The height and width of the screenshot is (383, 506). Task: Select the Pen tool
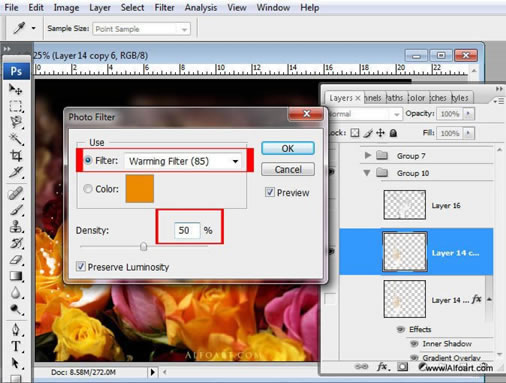coord(15,330)
